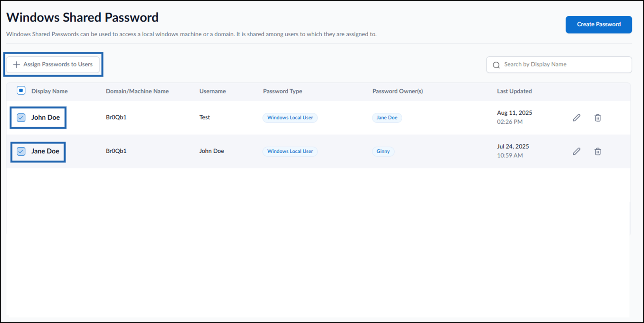Viewport: 644px width, 323px height.
Task: Click the Domain/Machine Name column header
Action: [137, 91]
